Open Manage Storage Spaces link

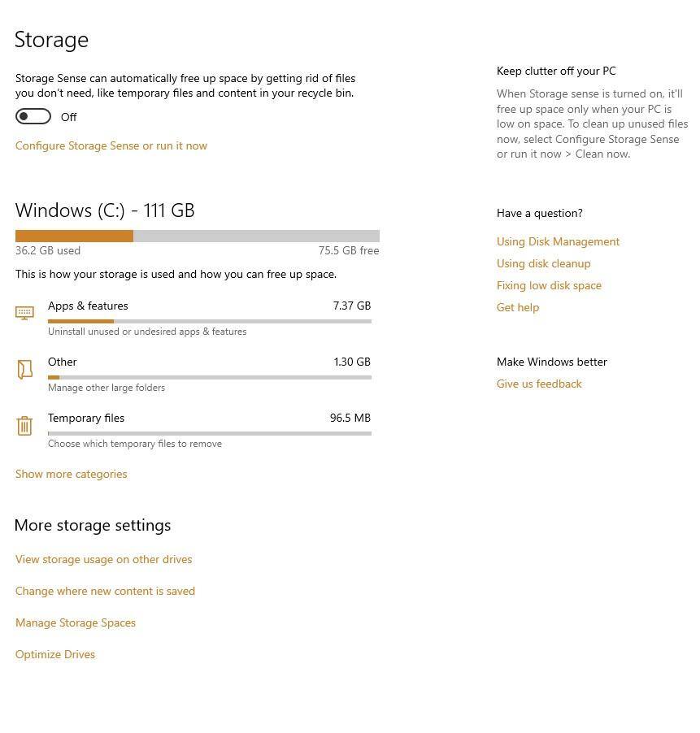(76, 622)
